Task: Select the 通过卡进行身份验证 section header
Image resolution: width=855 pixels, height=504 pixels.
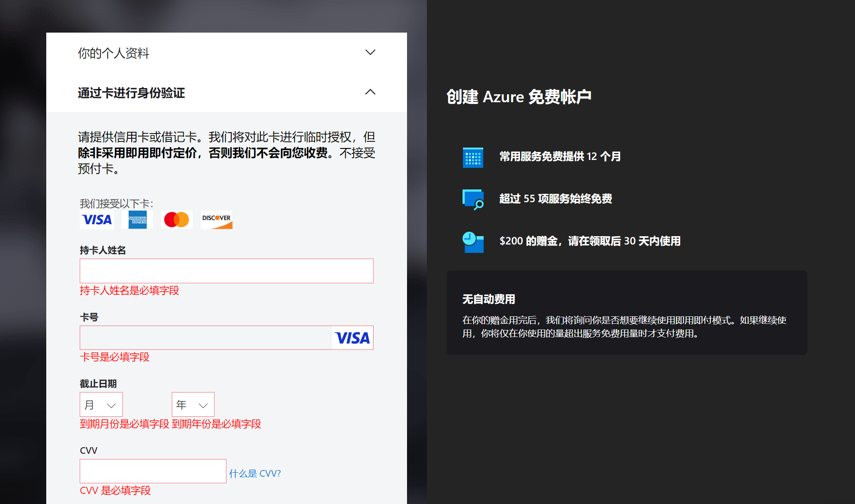Action: coord(226,93)
